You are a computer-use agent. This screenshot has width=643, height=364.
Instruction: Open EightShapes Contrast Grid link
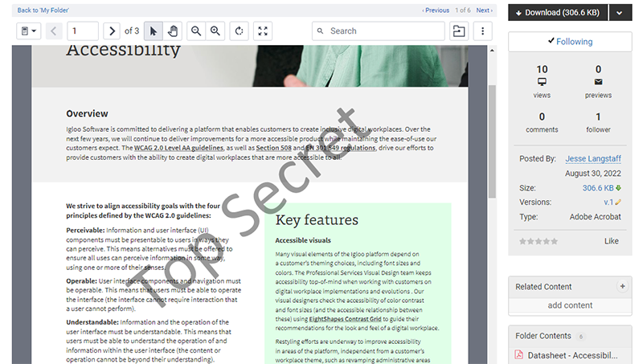click(345, 319)
